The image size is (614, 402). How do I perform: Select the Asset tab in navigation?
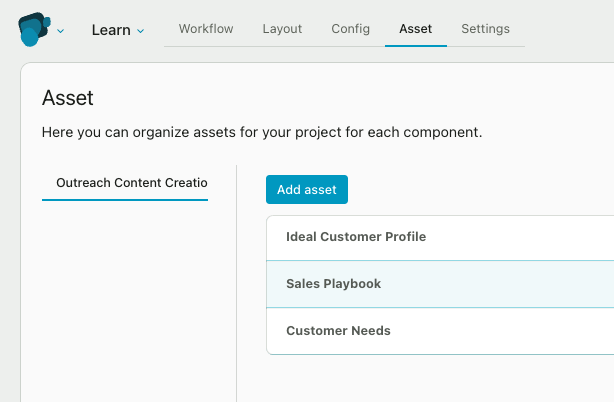click(x=415, y=29)
